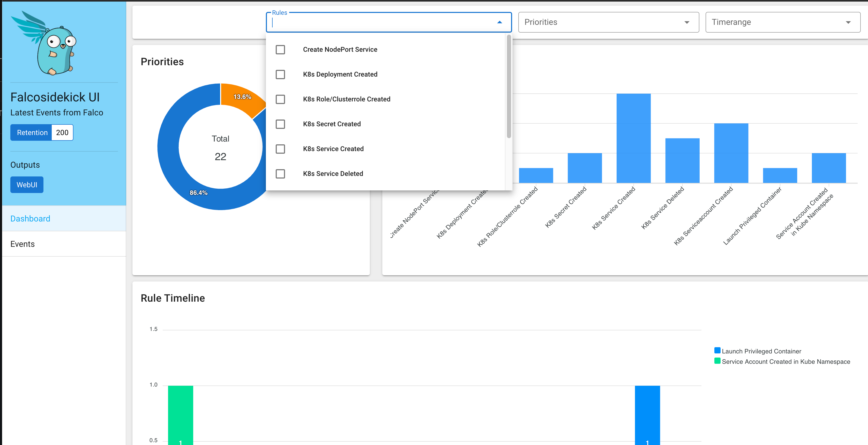Click the Service Account Created in Kube Namespace bar

[x=829, y=168]
